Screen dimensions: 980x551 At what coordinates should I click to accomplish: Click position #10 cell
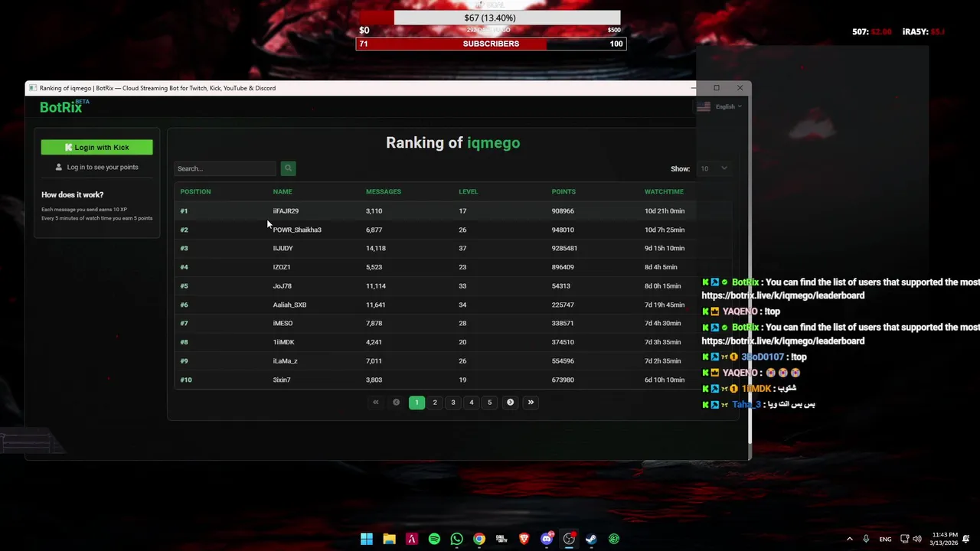tap(186, 380)
